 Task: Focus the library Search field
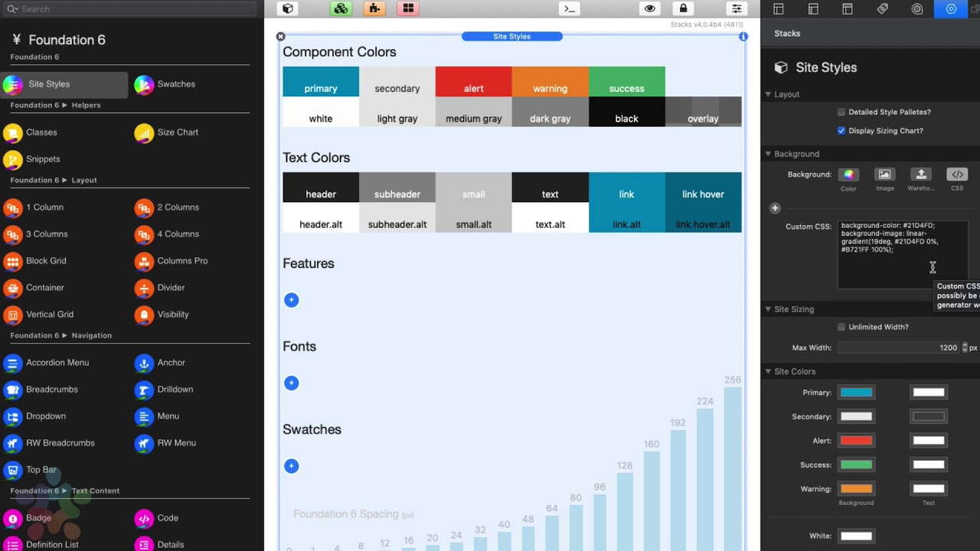pos(130,9)
